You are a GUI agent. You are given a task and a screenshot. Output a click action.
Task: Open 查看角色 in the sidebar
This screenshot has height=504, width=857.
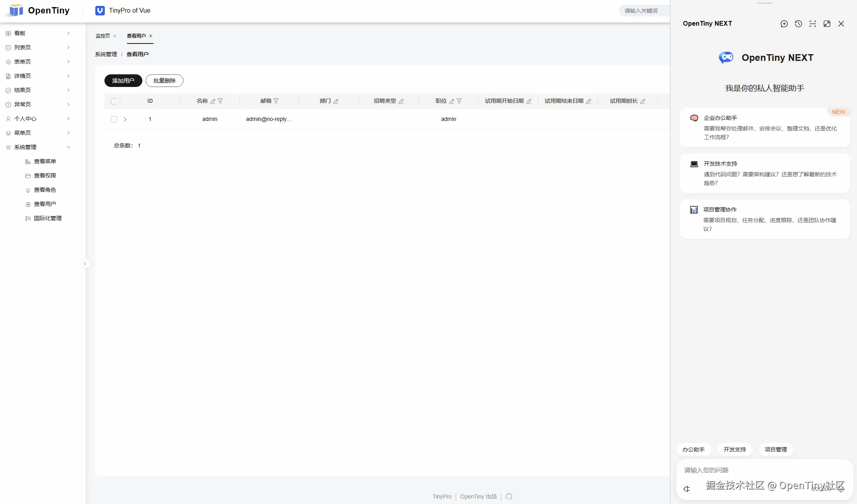(x=45, y=190)
